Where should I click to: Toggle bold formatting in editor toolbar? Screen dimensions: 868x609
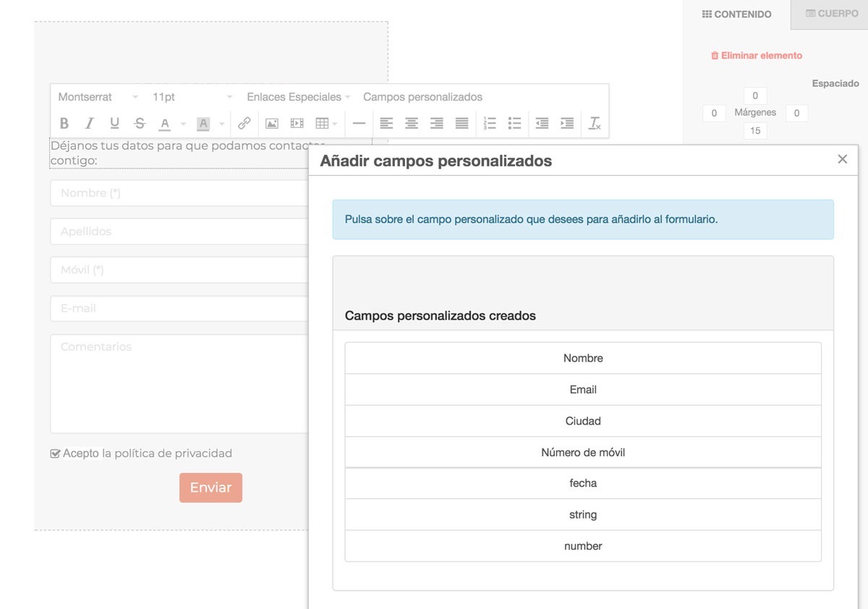click(64, 124)
